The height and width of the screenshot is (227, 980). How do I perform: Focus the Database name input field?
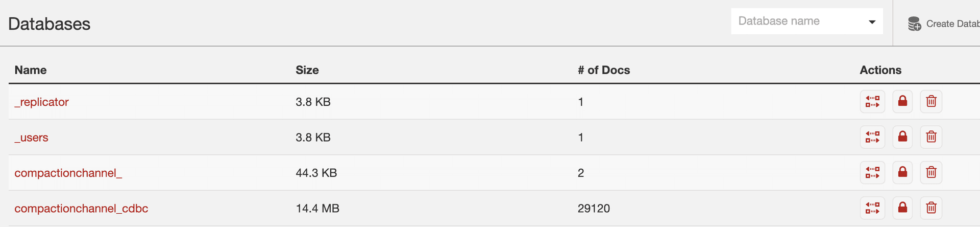pos(796,21)
